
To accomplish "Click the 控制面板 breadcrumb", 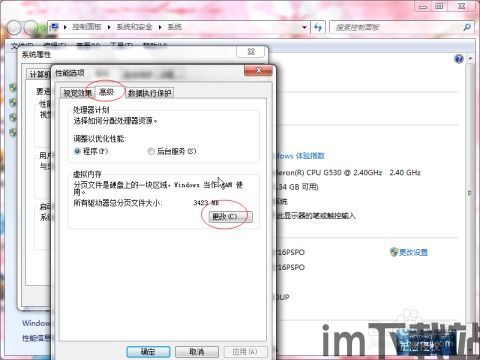I will pyautogui.click(x=87, y=27).
